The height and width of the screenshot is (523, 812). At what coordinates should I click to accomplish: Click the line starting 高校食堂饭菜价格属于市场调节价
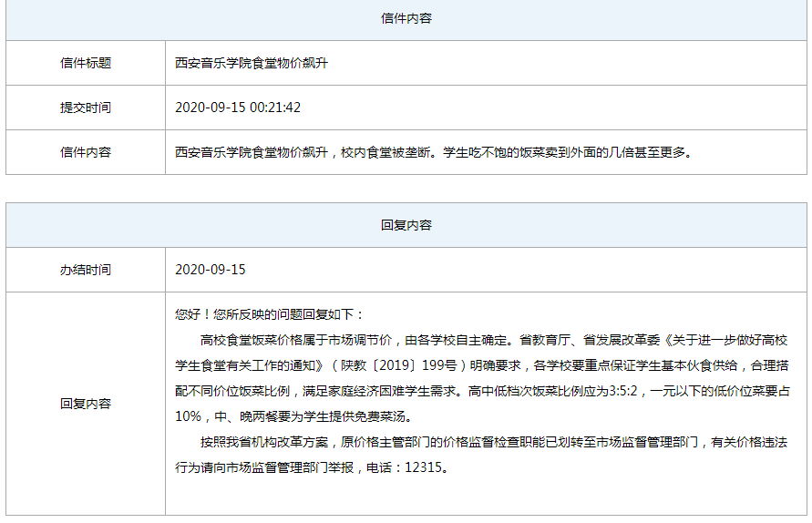click(x=494, y=340)
